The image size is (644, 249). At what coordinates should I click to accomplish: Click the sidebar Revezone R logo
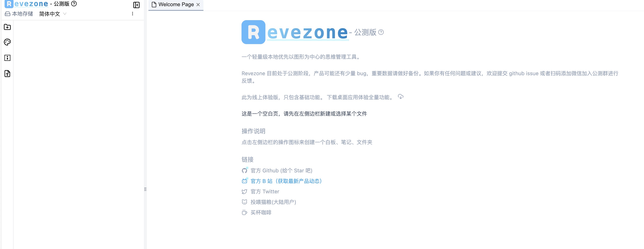point(9,4)
